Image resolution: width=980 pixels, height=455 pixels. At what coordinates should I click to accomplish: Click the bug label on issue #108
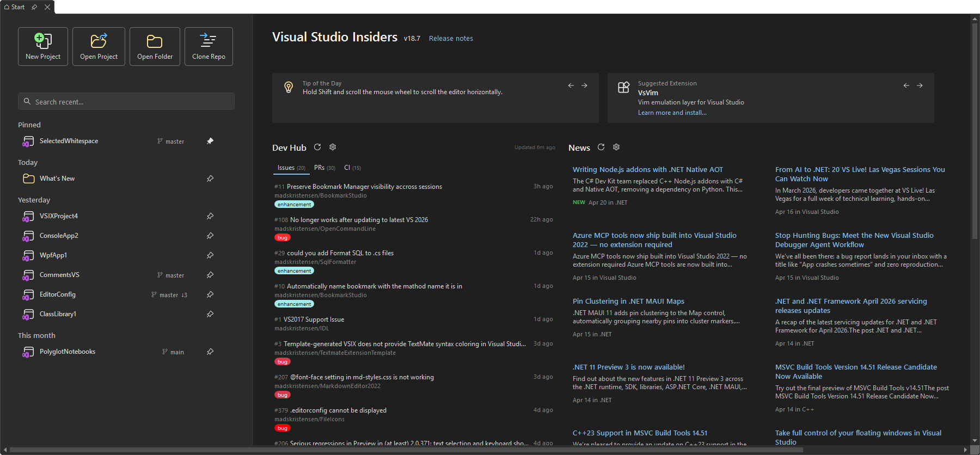[283, 238]
